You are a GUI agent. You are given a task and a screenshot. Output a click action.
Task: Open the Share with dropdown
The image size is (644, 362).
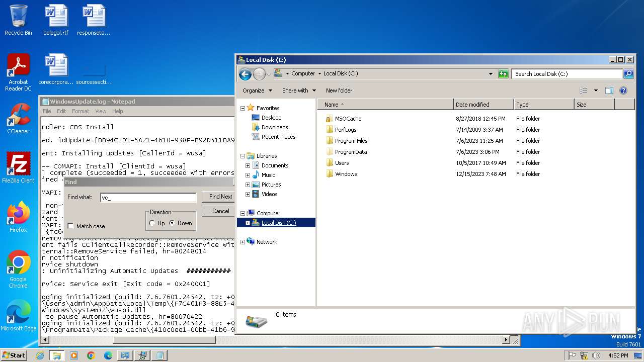click(x=299, y=90)
